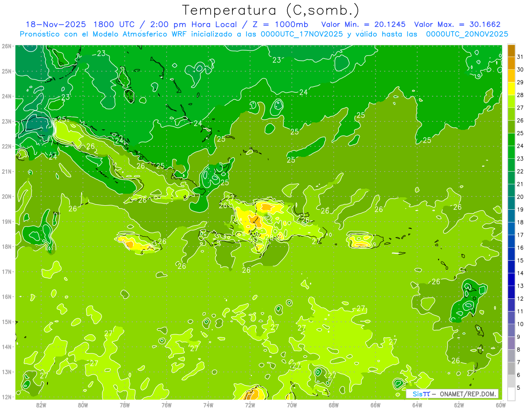Click the '19N' latitude label

(7, 222)
